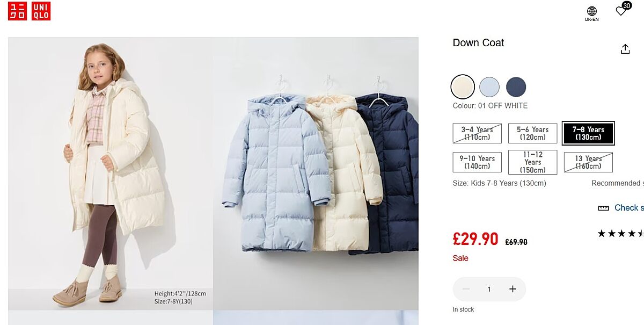Increase quantity with the plus icon

(x=513, y=289)
